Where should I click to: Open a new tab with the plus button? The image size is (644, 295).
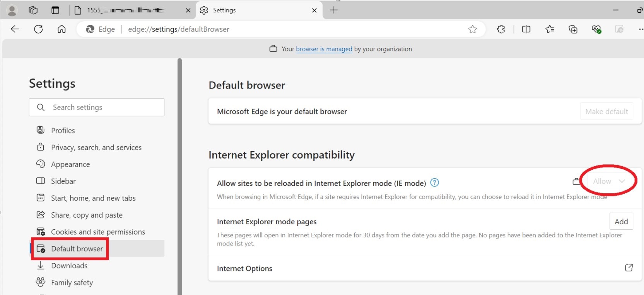tap(334, 10)
